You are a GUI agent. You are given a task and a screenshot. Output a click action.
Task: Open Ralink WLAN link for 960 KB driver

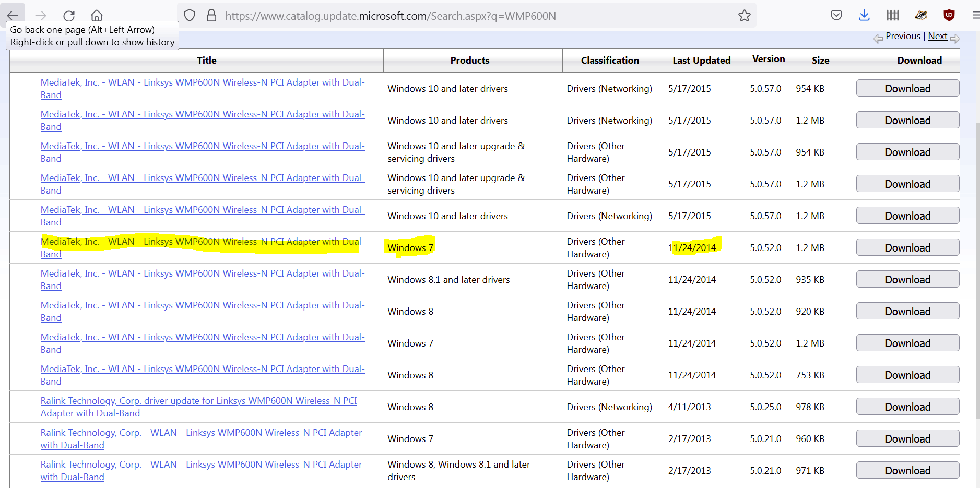tap(201, 439)
